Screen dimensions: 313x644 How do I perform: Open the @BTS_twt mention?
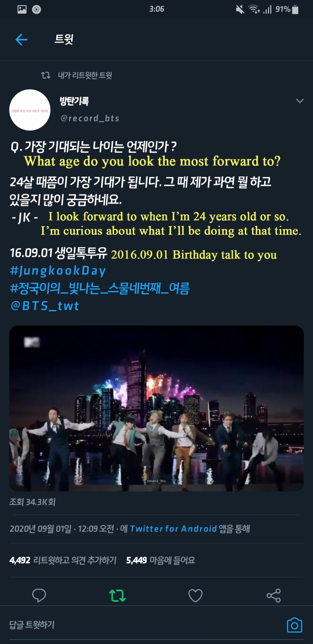(44, 306)
